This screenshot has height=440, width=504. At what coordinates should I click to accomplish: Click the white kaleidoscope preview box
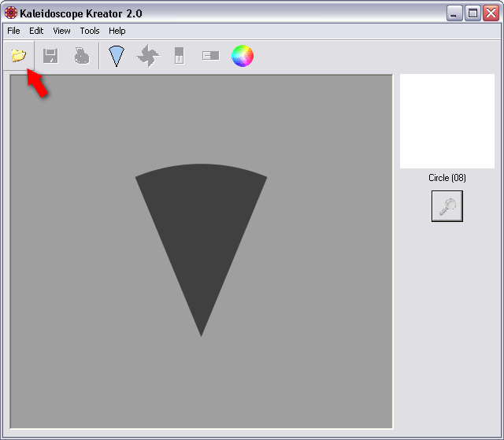447,121
